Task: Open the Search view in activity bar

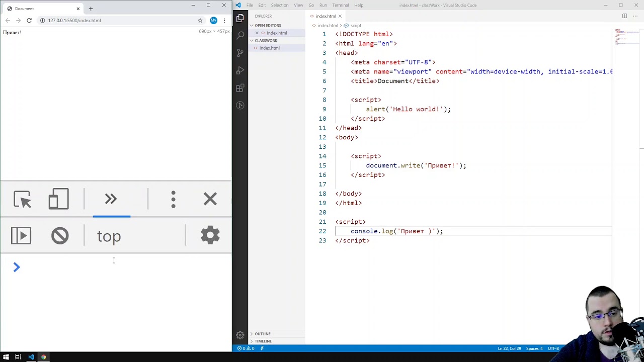Action: (x=240, y=35)
